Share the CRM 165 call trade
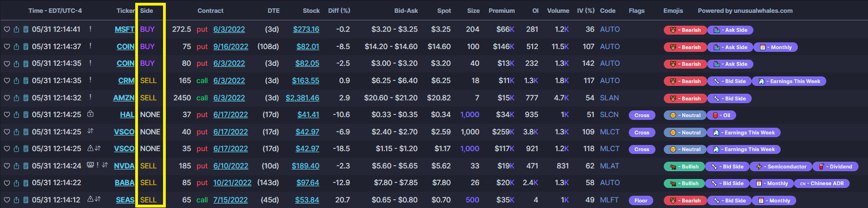This screenshot has height=208, width=868. [16, 81]
